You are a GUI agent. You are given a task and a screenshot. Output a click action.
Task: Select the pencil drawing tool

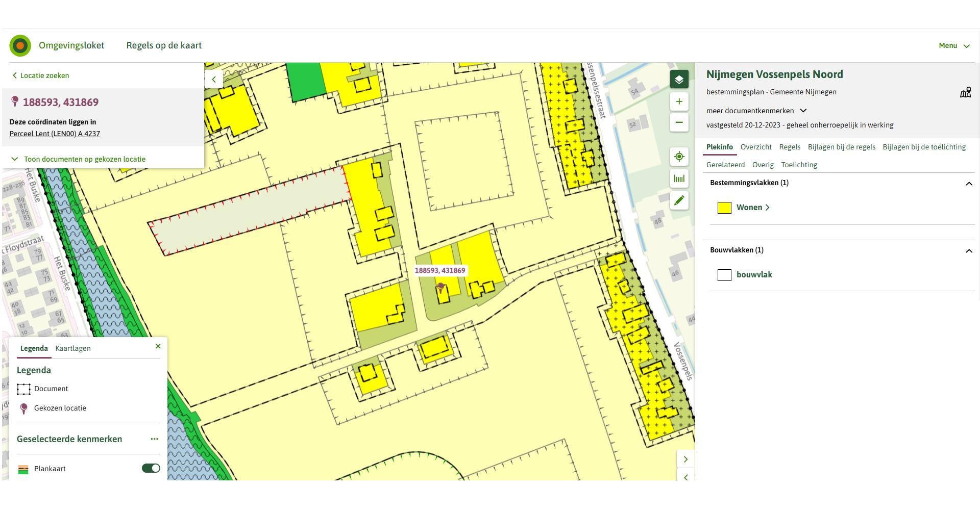tap(679, 200)
